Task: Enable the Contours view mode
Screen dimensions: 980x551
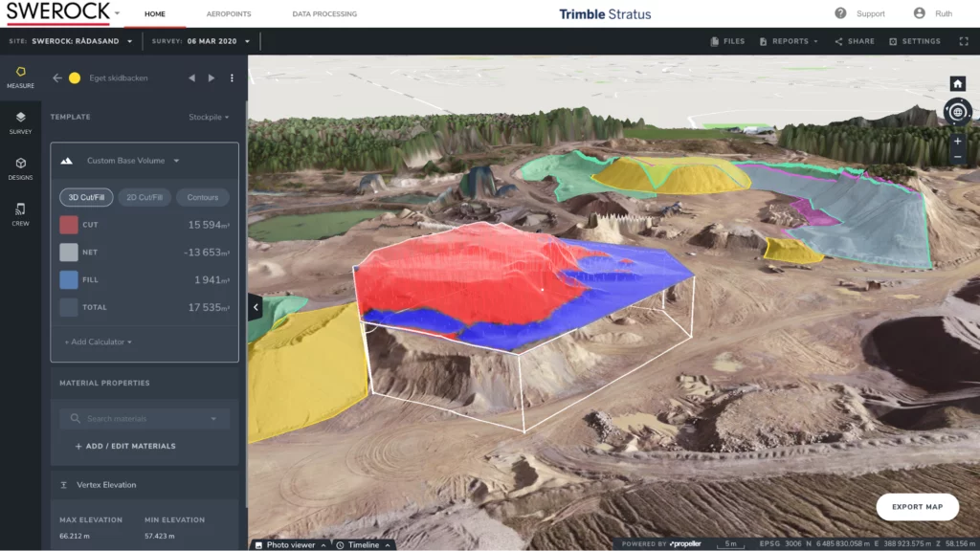Action: pyautogui.click(x=202, y=197)
